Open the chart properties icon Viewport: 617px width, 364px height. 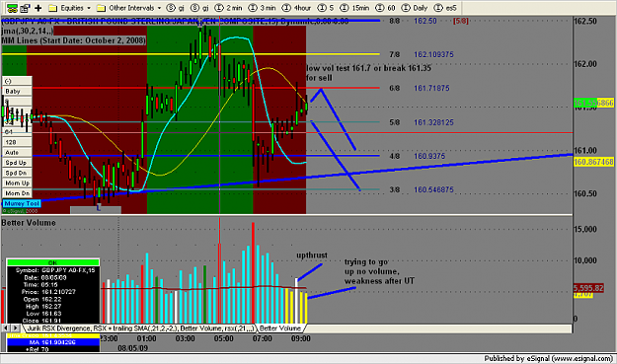(25, 8)
